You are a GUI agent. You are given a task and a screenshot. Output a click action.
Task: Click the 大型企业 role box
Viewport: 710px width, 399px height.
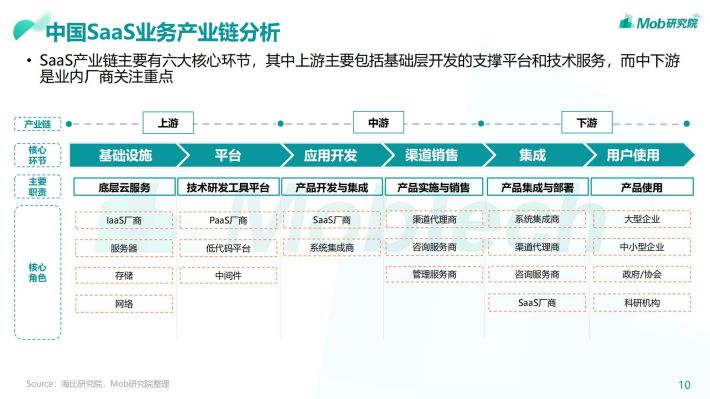[642, 219]
